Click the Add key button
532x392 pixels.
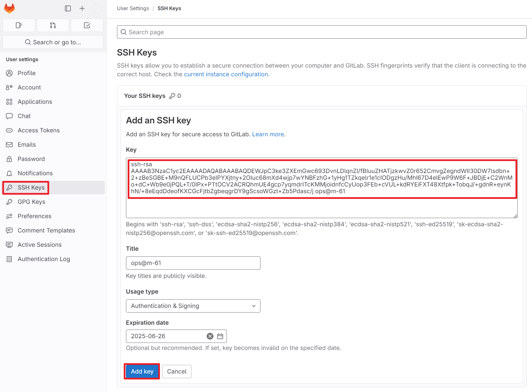click(x=142, y=372)
